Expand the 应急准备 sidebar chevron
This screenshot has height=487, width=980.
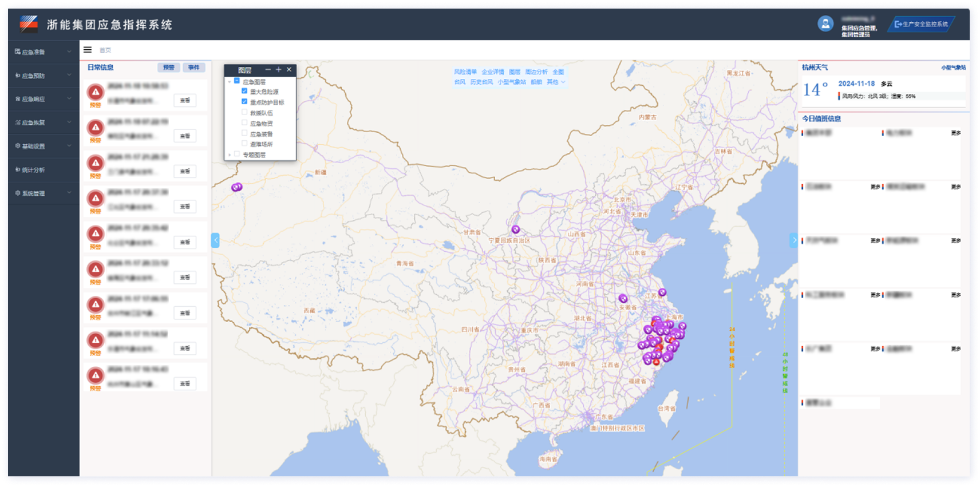point(69,52)
